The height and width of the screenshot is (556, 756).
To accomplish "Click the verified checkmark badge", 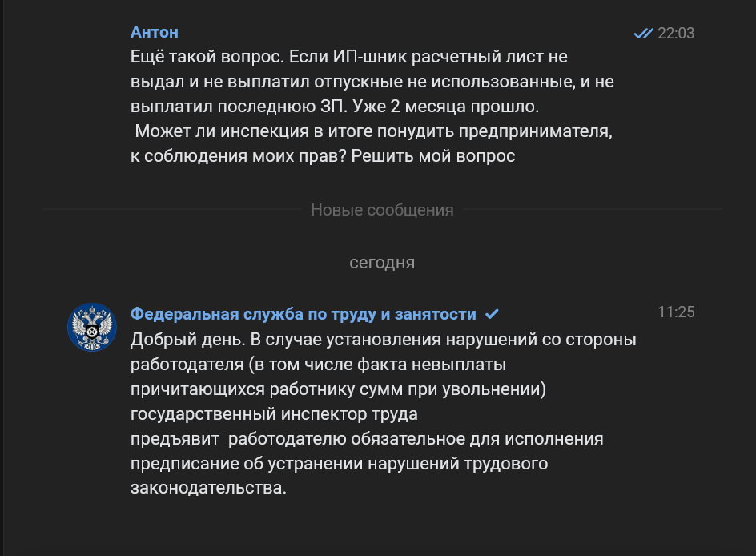I will pos(493,313).
